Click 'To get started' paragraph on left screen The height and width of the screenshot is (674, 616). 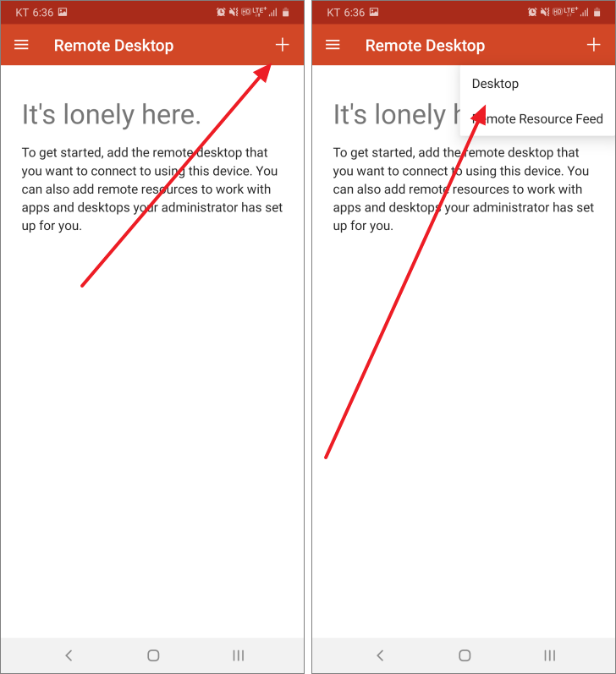[x=151, y=189]
